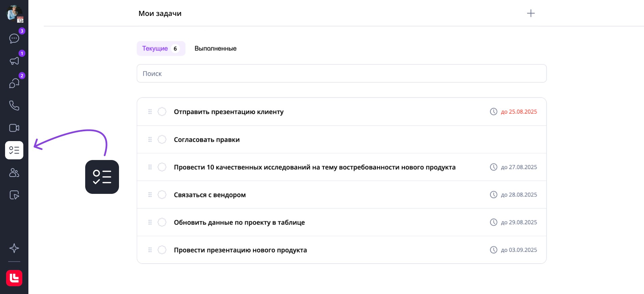Click the red logo icon at sidebar bottom

pos(14,278)
